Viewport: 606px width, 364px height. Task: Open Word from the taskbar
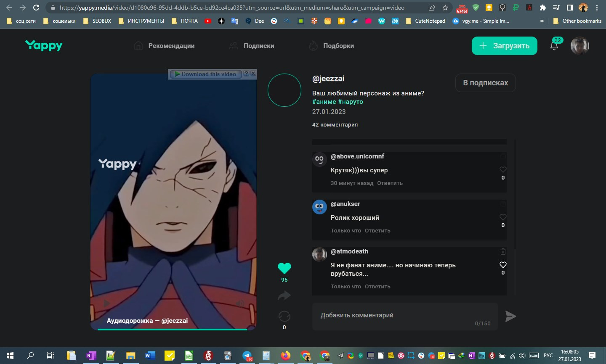point(150,356)
